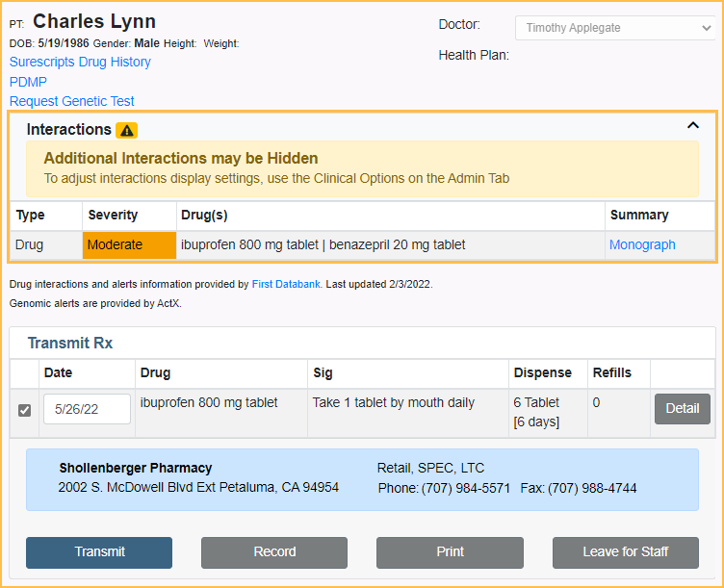Click the Transmit button

point(99,551)
